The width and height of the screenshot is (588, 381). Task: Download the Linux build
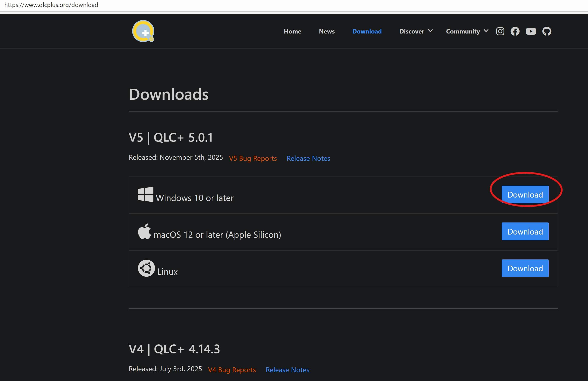pyautogui.click(x=525, y=268)
